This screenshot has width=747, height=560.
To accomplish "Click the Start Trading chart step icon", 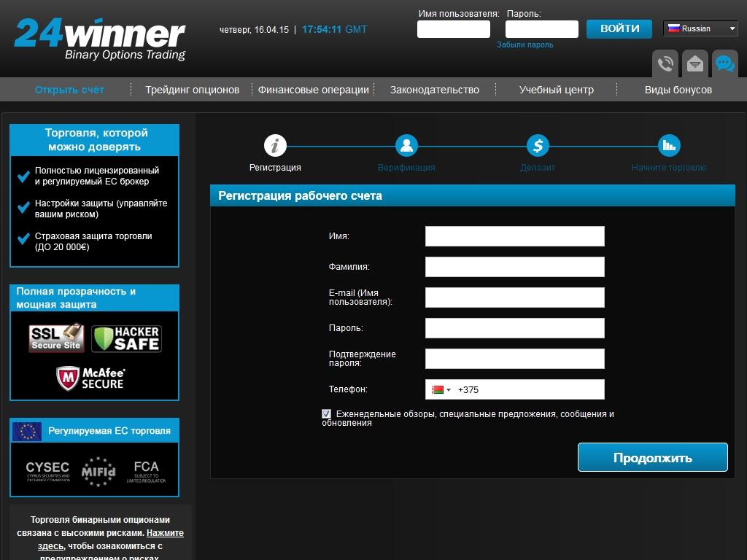I will click(669, 146).
